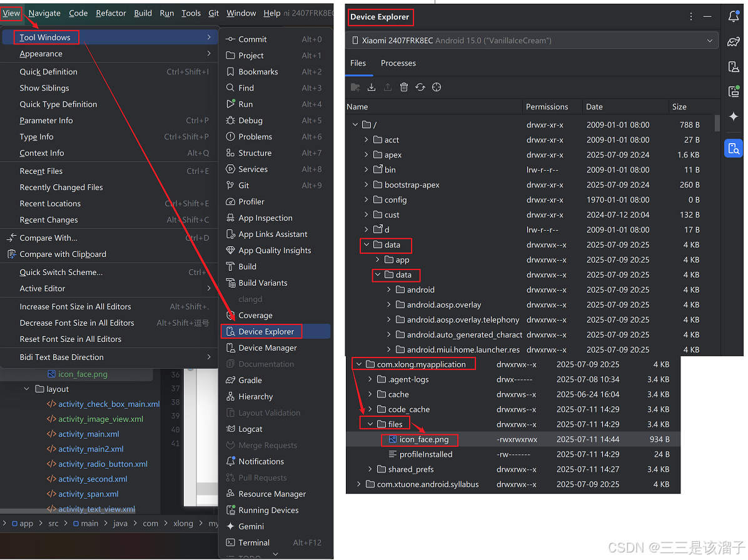Open the Structure tool window
748x560 pixels.
click(275, 152)
